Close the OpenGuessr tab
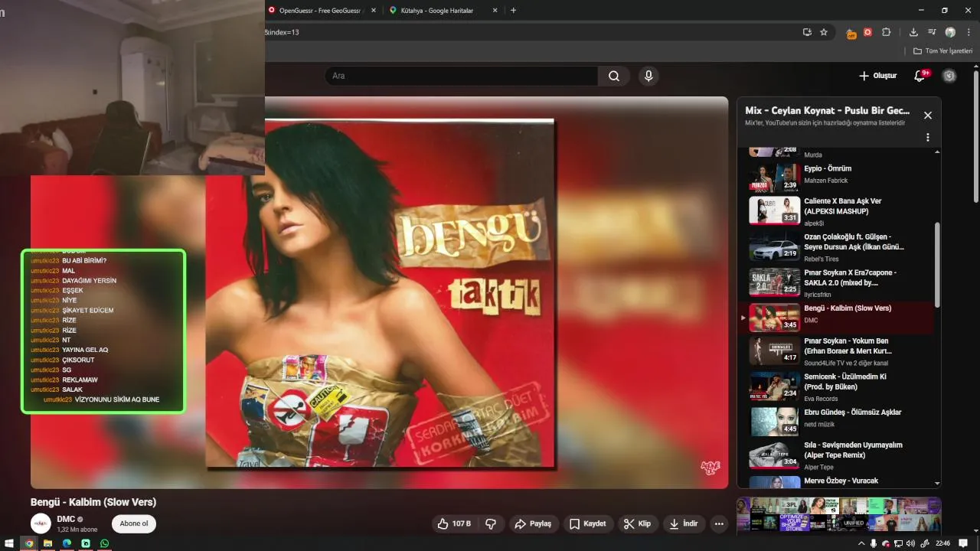Viewport: 980px width, 551px height. pyautogui.click(x=374, y=10)
